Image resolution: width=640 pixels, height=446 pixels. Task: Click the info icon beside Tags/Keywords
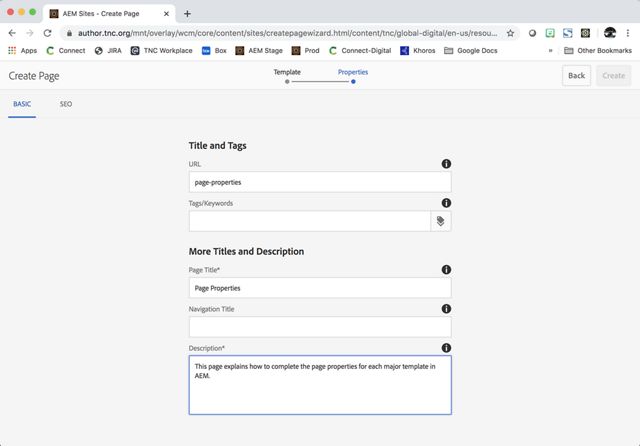[446, 203]
